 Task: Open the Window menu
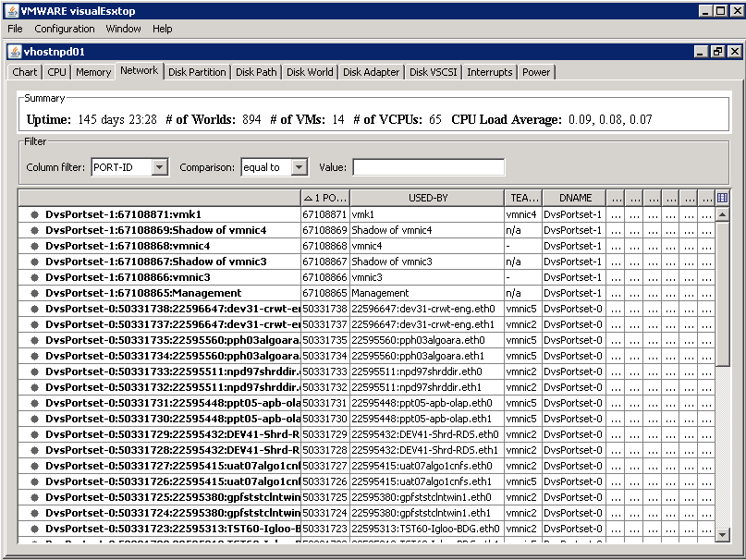point(123,29)
